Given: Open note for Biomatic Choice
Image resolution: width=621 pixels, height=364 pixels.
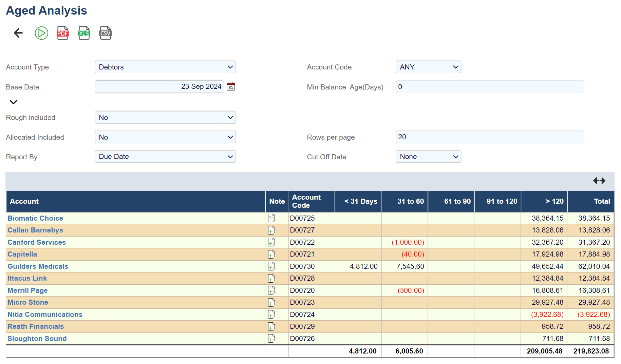Looking at the screenshot, I should click(x=271, y=218).
